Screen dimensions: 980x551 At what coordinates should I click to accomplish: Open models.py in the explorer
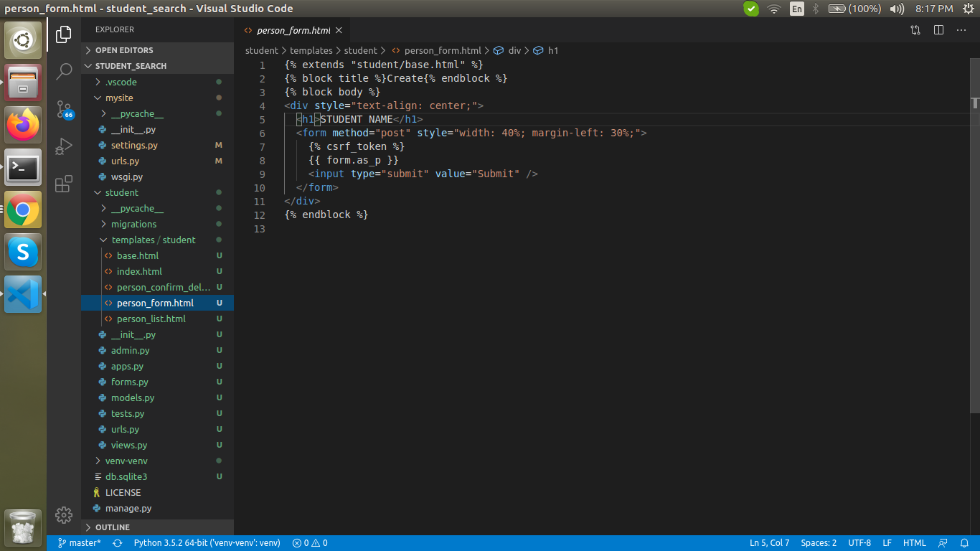point(158,397)
